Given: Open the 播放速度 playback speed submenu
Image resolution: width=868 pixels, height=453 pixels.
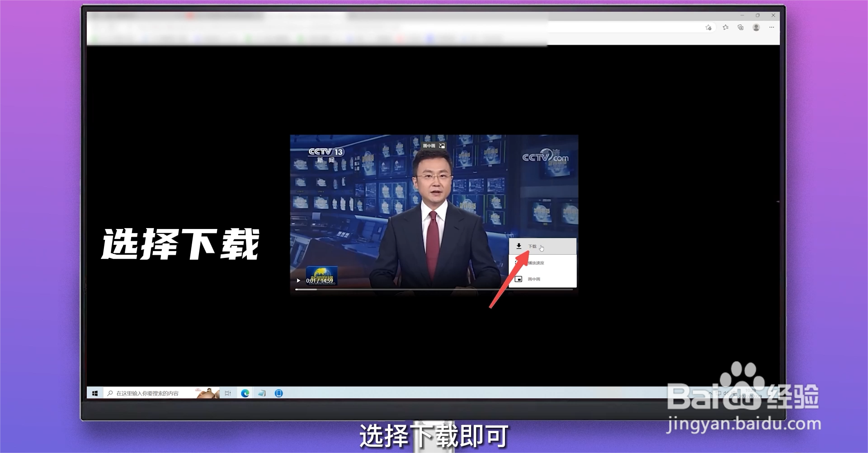Looking at the screenshot, I should 536,262.
